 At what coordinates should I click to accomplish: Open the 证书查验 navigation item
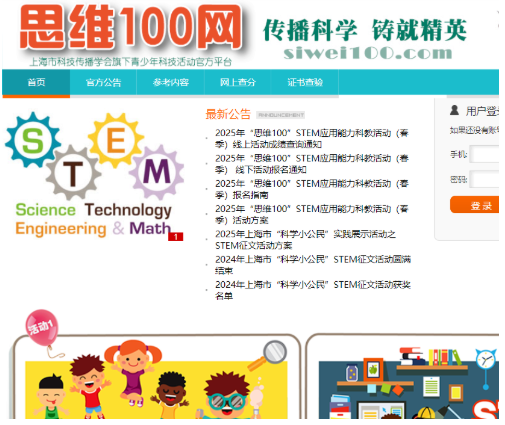point(305,82)
